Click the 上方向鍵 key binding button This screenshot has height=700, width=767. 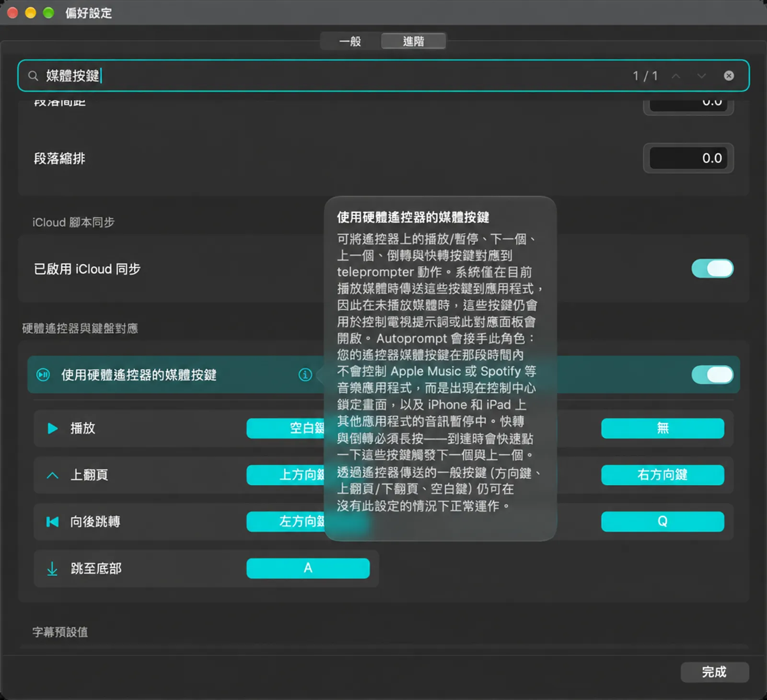click(x=286, y=475)
